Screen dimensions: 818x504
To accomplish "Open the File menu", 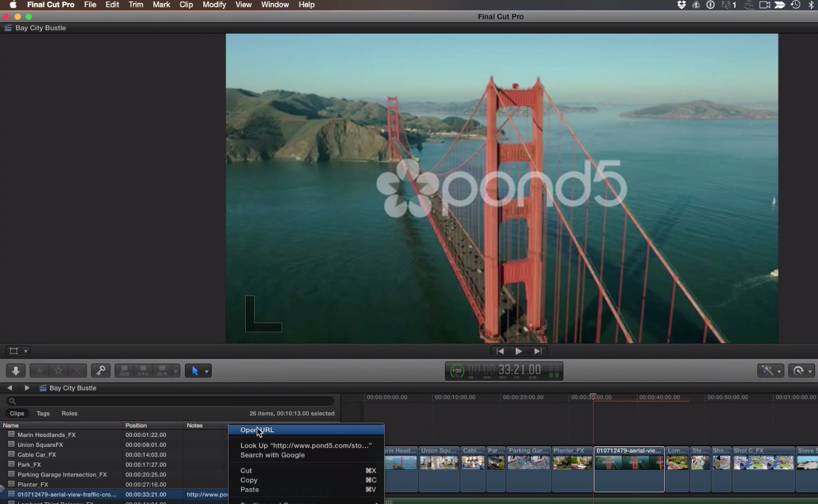I will point(90,5).
